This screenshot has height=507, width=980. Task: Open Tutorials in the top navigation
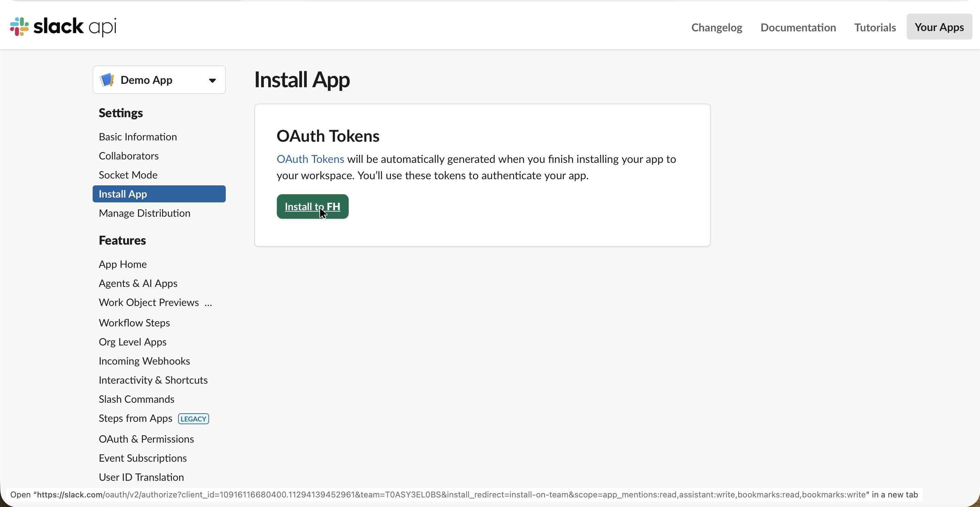pyautogui.click(x=875, y=27)
